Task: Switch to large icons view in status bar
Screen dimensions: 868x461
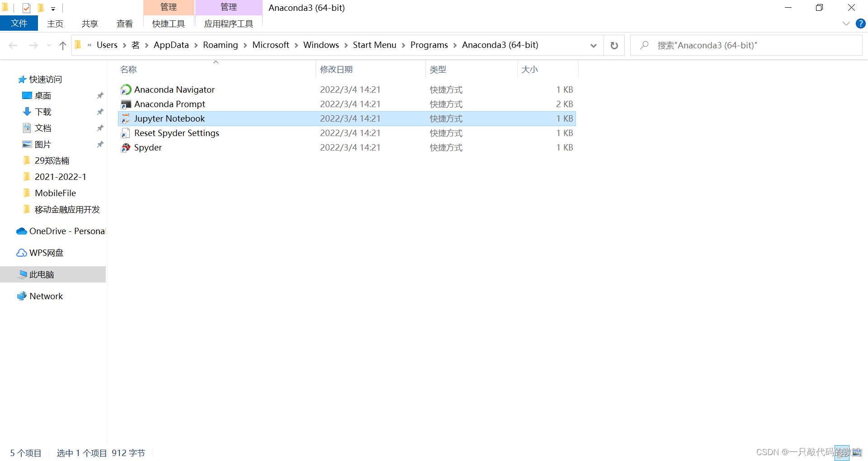Action: click(x=858, y=452)
